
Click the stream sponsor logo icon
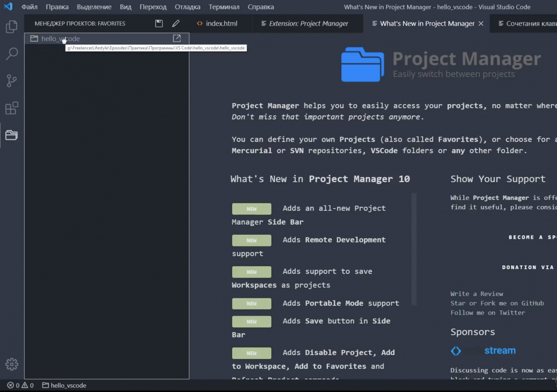coord(456,351)
